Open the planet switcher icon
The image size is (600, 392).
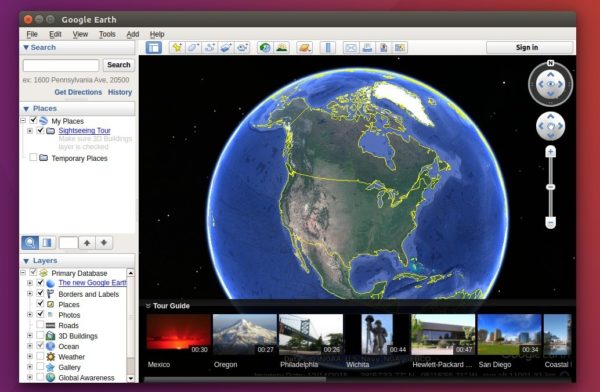(x=305, y=47)
